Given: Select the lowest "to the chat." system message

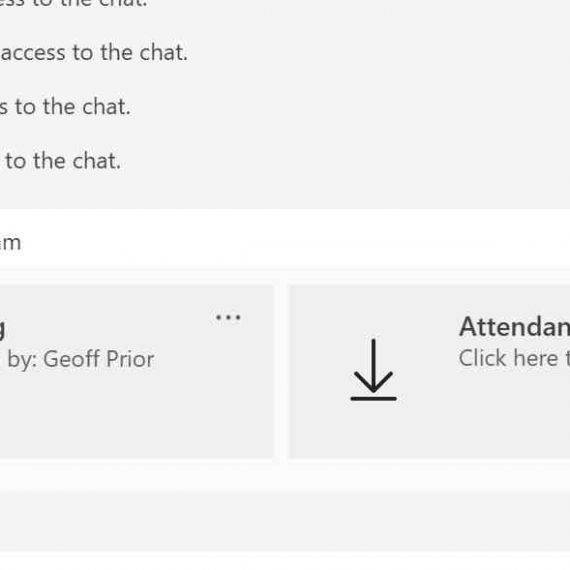Looking at the screenshot, I should (63, 161).
